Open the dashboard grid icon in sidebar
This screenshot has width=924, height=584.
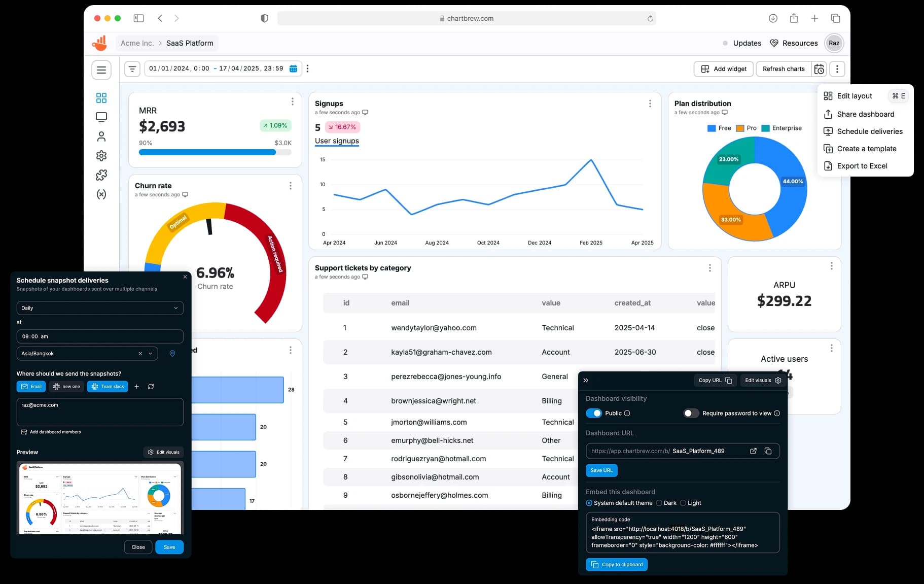click(x=101, y=98)
